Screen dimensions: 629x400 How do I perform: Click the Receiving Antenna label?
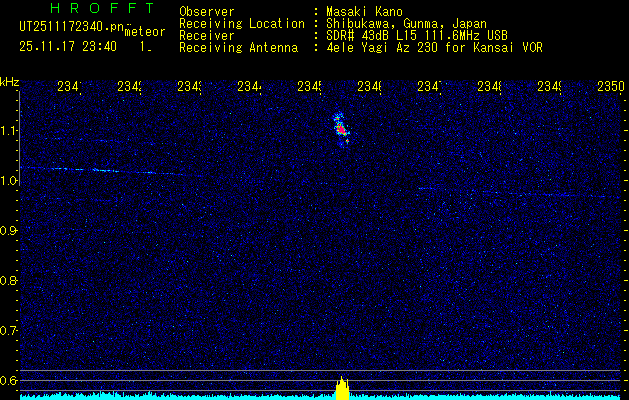(x=239, y=48)
